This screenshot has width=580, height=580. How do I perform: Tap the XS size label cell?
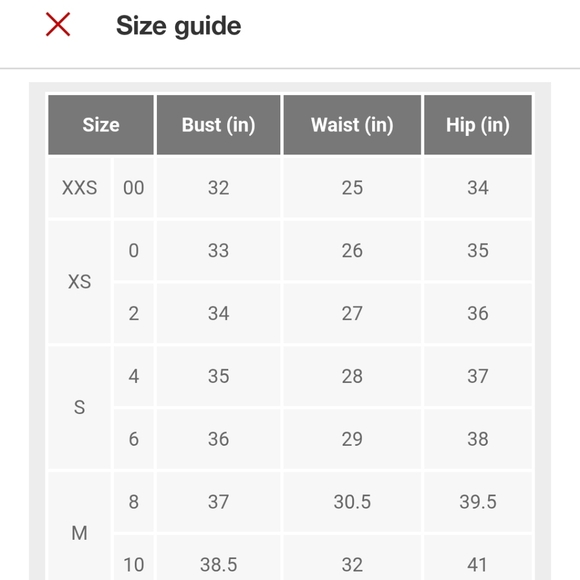[79, 282]
